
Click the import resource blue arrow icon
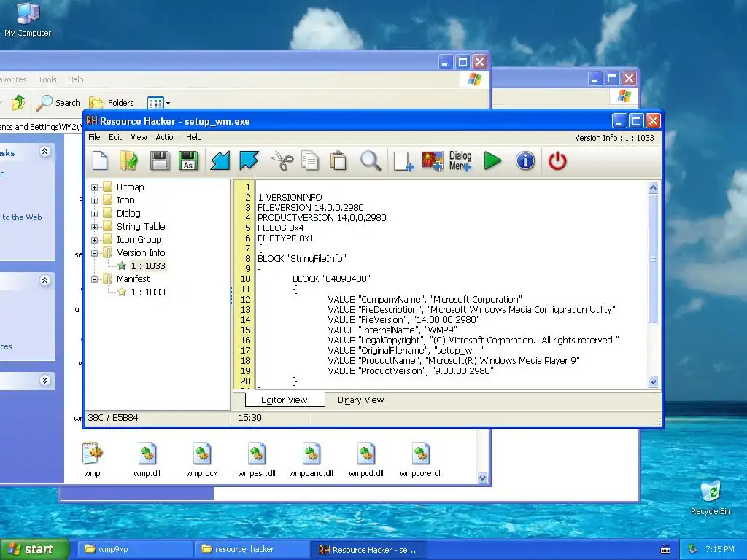[220, 161]
